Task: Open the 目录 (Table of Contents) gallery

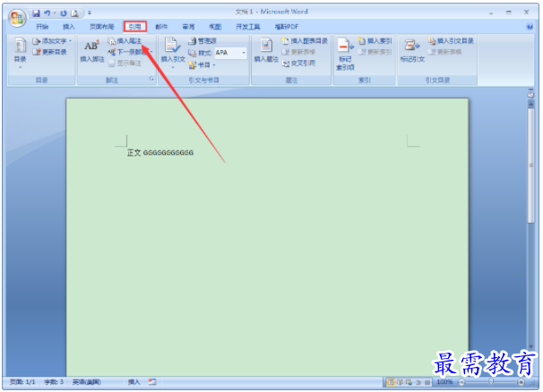Action: click(20, 53)
